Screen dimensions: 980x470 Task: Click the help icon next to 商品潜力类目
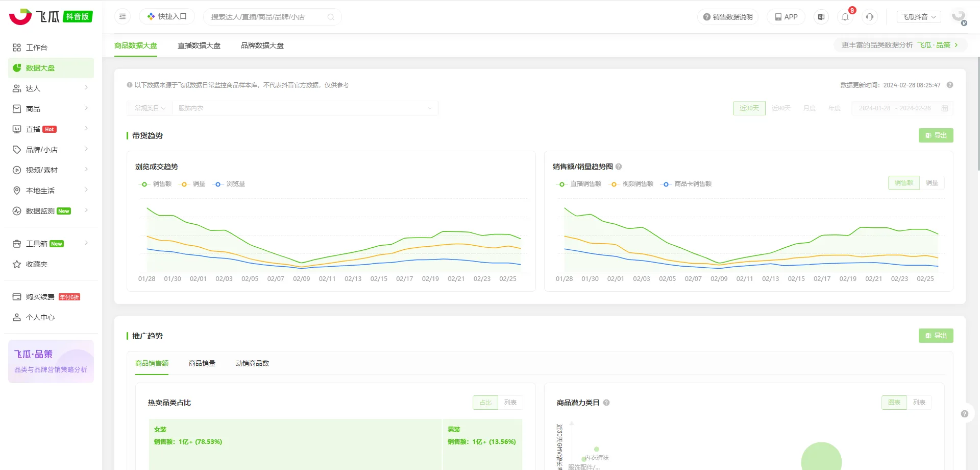tap(606, 403)
